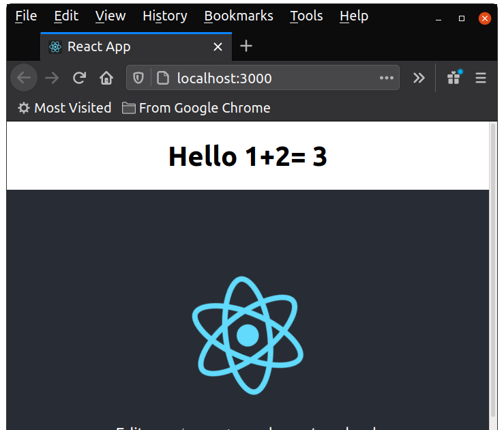504x430 pixels.
Task: Click the Hello 1+2= 3 heading
Action: click(248, 156)
